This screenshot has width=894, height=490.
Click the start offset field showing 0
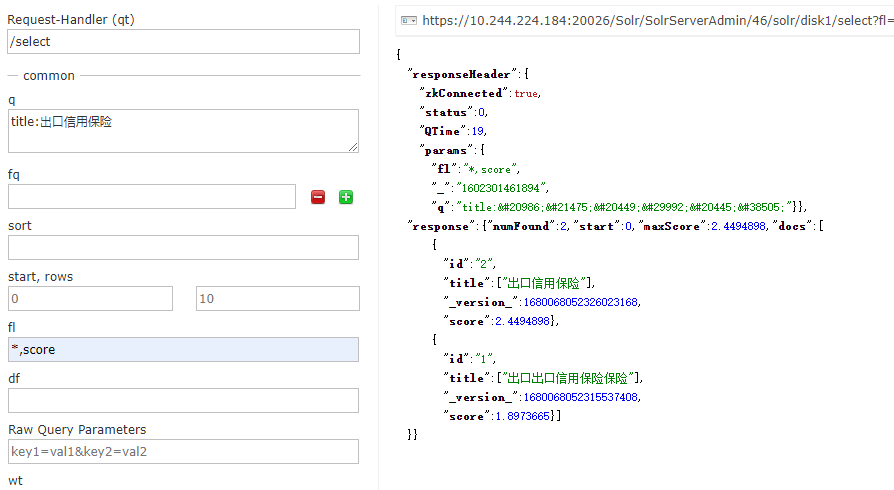(90, 299)
